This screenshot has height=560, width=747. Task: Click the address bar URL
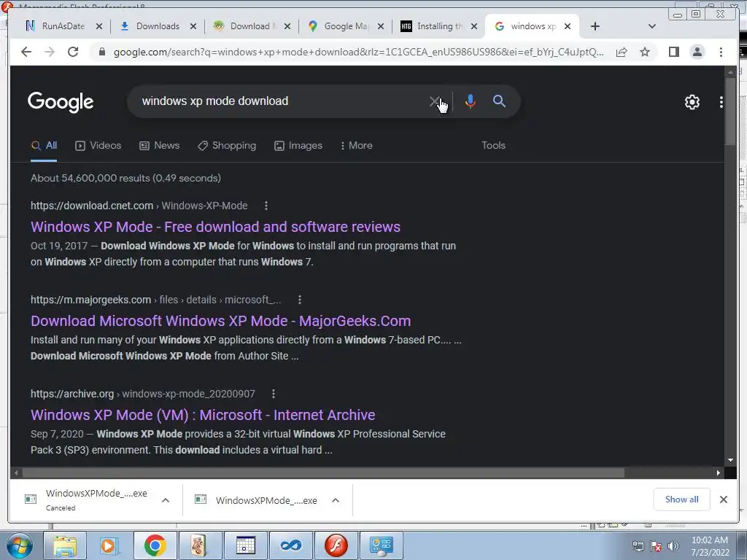tap(358, 52)
